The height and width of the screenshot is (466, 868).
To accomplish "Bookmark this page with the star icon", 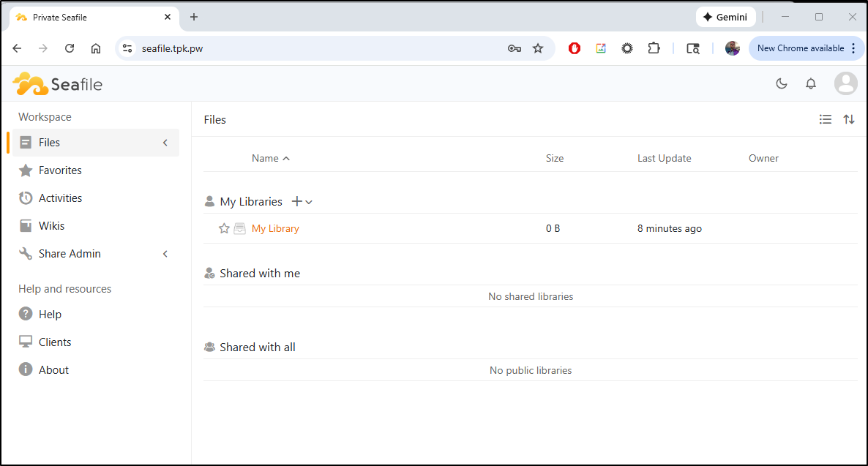I will (538, 48).
